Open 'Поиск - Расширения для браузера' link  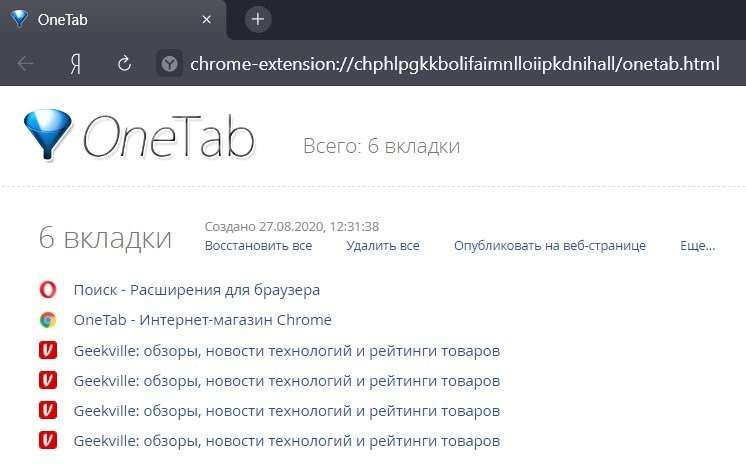coord(196,290)
